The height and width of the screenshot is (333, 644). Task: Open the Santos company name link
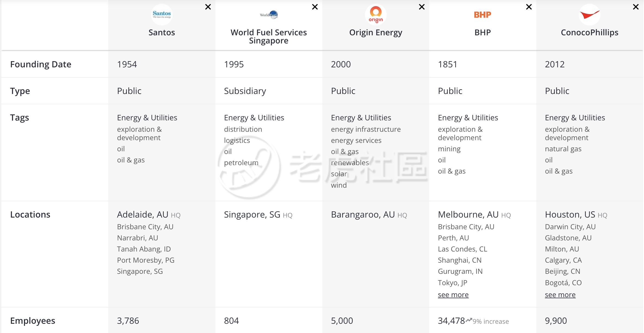click(x=162, y=33)
